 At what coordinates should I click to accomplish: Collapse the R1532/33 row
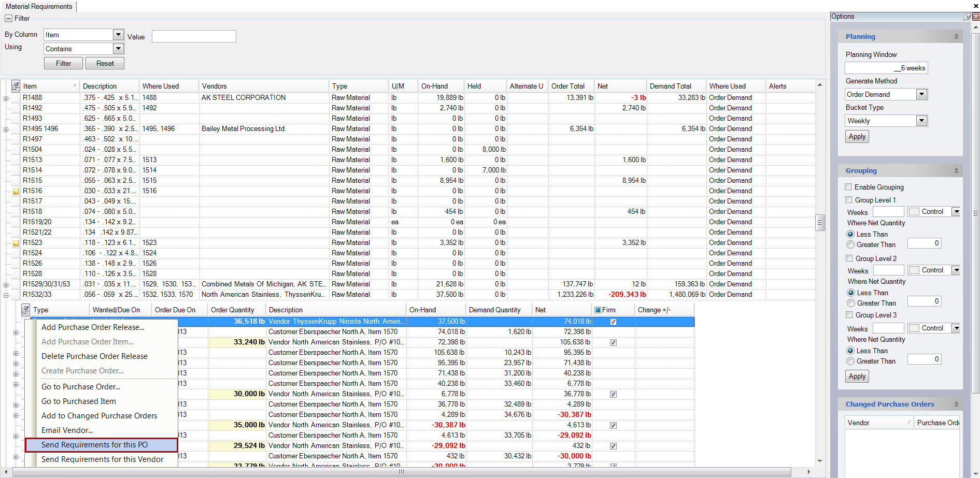(x=6, y=295)
